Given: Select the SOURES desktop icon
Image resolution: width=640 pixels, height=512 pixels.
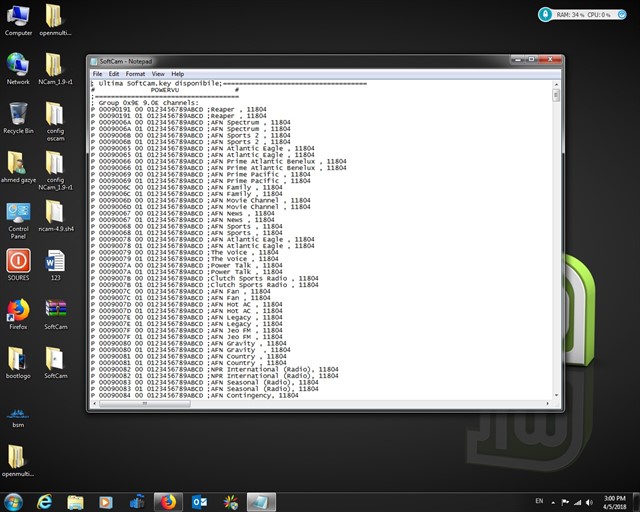Looking at the screenshot, I should click(x=18, y=265).
